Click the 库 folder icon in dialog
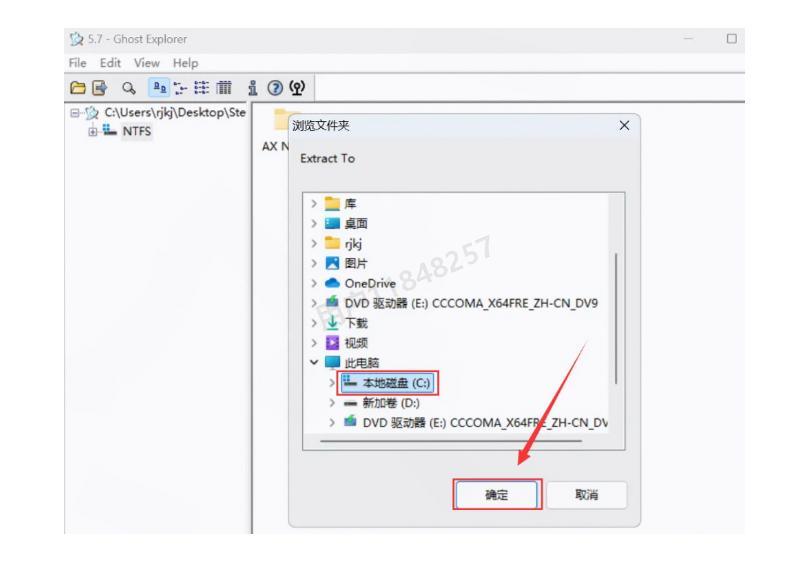Image resolution: width=810 pixels, height=563 pixels. [x=332, y=204]
